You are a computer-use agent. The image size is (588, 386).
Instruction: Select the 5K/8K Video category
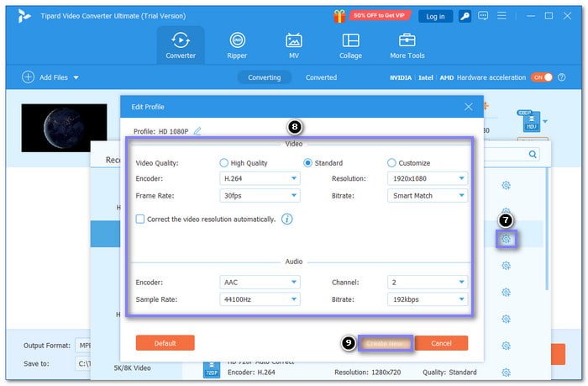click(133, 368)
